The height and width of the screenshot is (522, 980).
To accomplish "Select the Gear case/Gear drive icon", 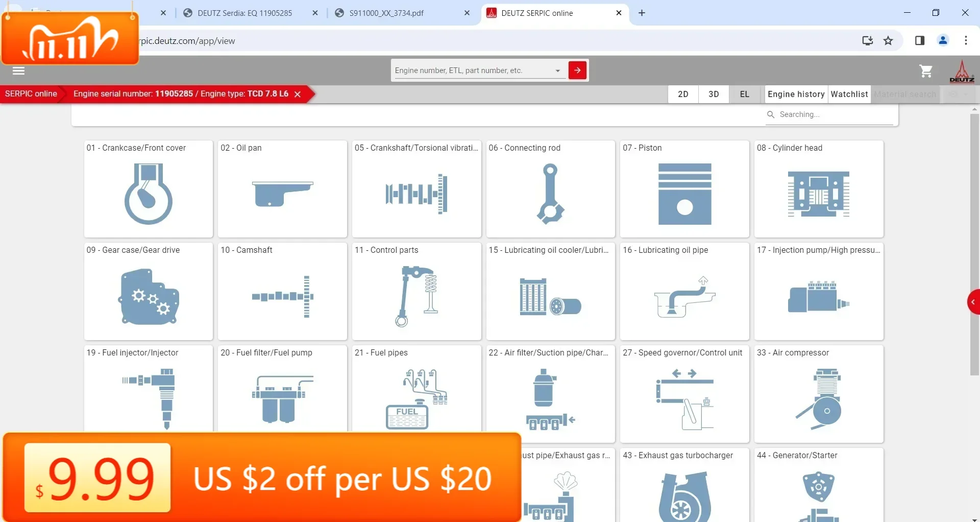I will [x=149, y=297].
